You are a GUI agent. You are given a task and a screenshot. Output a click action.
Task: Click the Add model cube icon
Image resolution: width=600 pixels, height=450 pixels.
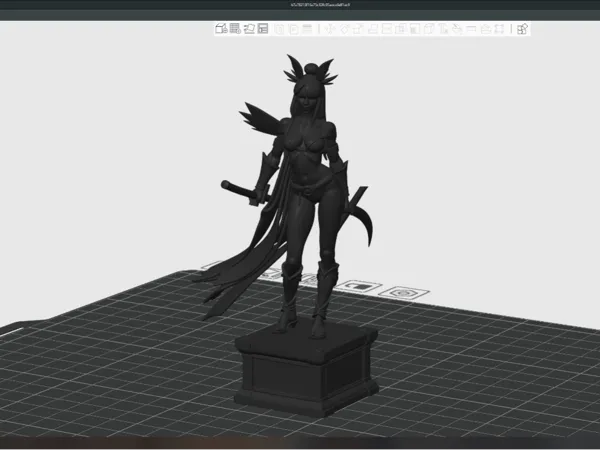coord(221,29)
